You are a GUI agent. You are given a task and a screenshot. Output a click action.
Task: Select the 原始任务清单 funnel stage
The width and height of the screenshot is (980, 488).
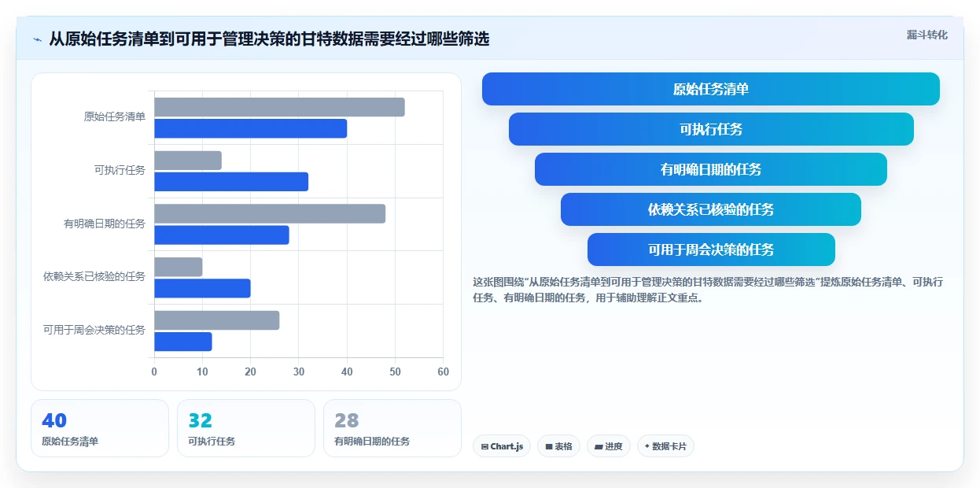point(711,89)
